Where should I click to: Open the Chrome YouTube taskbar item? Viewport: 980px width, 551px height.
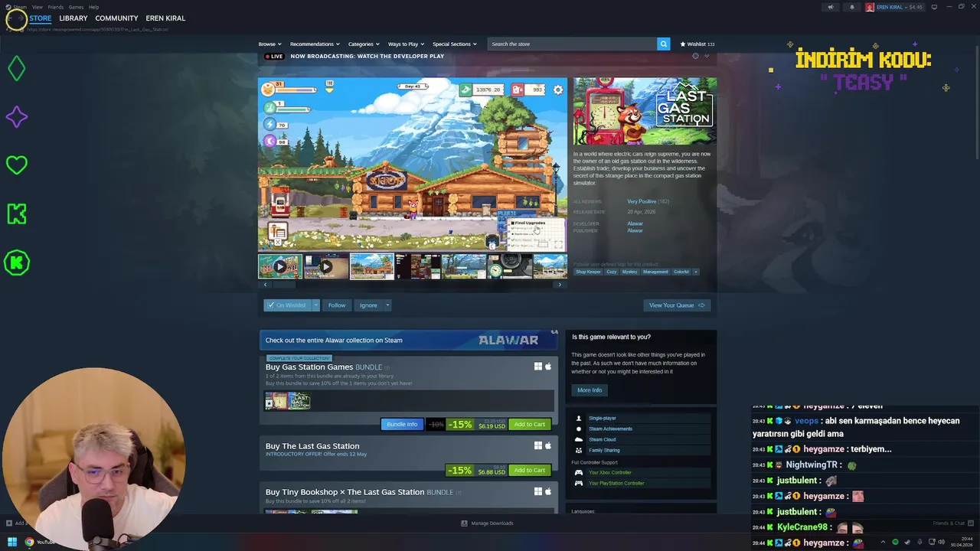pos(40,542)
